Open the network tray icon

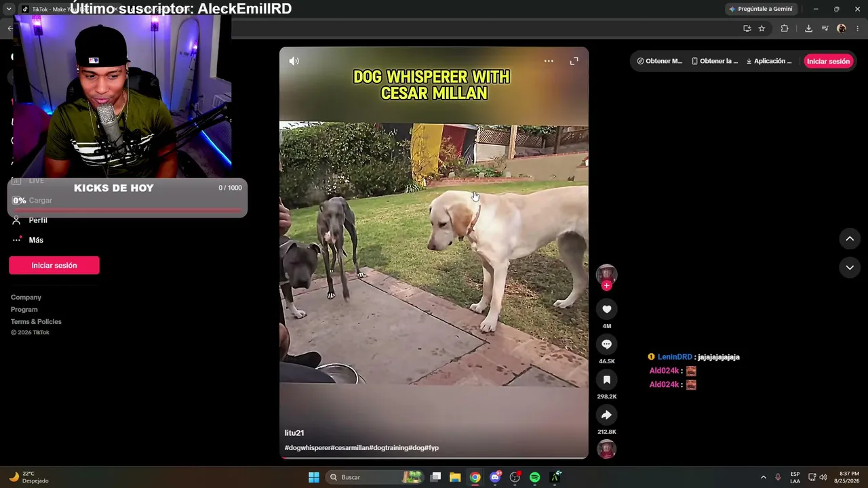point(812,477)
